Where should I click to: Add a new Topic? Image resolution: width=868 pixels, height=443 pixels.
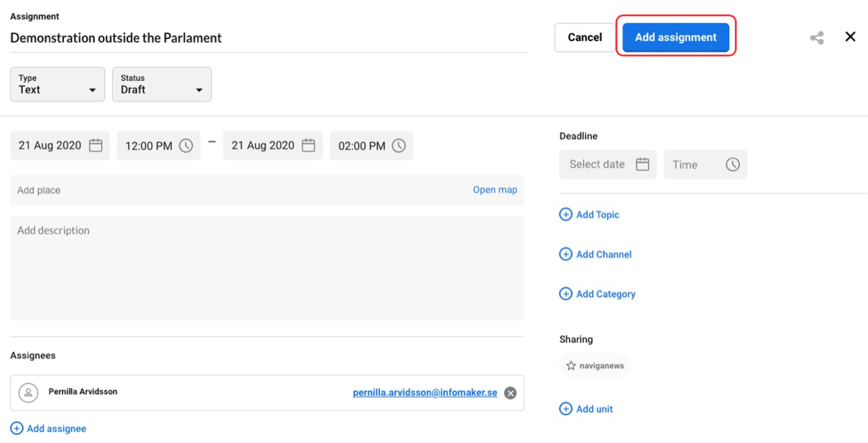tap(589, 215)
